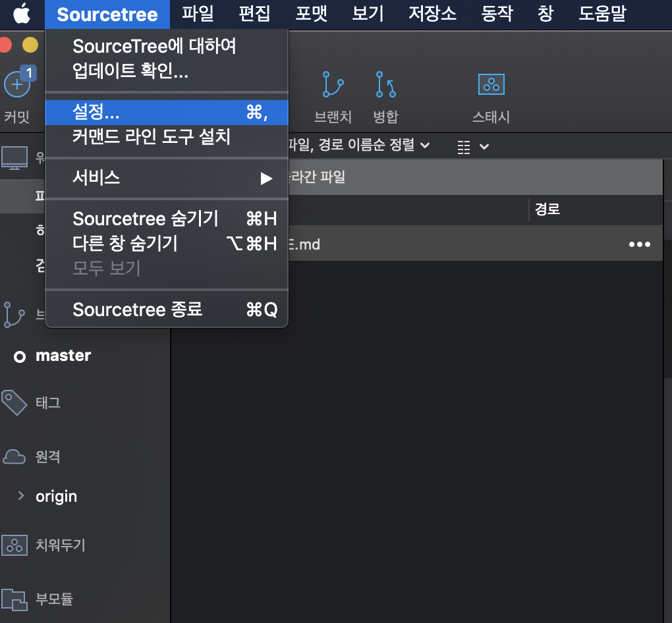The image size is (672, 623).
Task: Click the Branch toolbar icon
Action: click(x=333, y=84)
